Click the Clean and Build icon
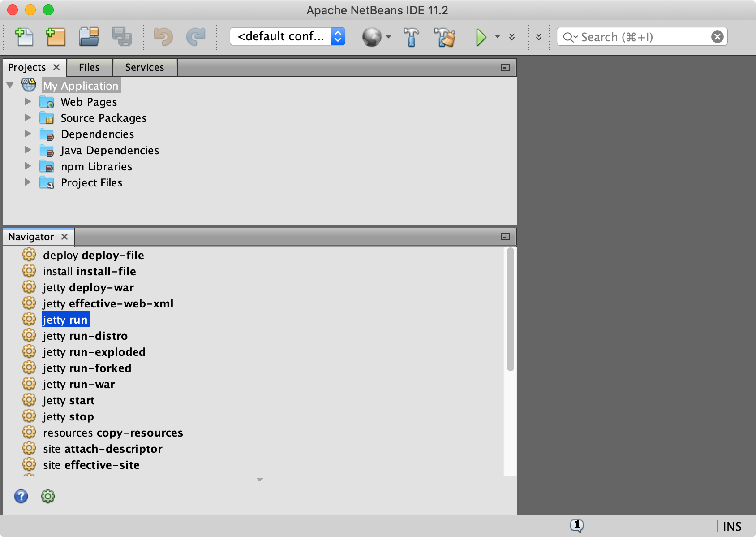756x537 pixels. 444,37
